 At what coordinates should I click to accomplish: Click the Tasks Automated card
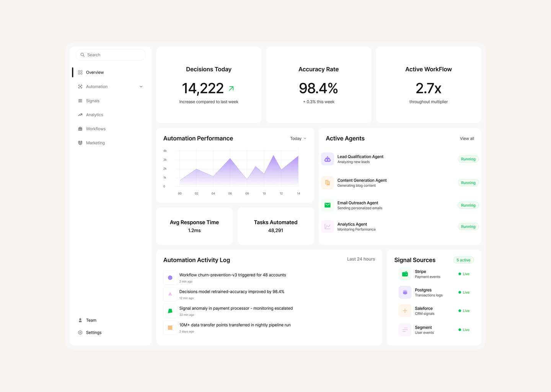click(275, 226)
